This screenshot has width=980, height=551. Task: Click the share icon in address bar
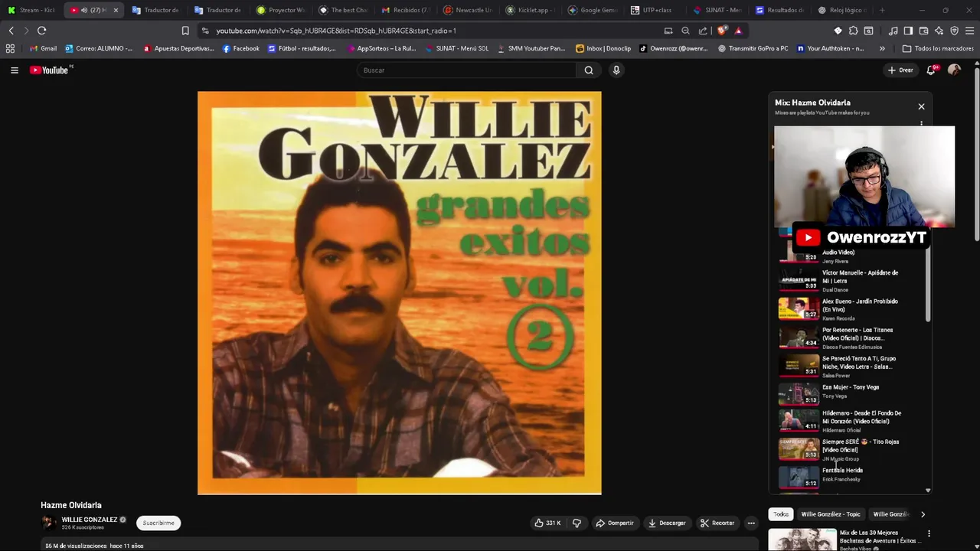pos(703,31)
